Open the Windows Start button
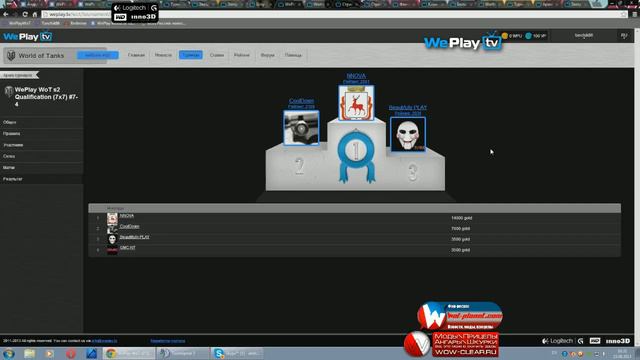Viewport: 640px width, 360px height. tap(9, 353)
